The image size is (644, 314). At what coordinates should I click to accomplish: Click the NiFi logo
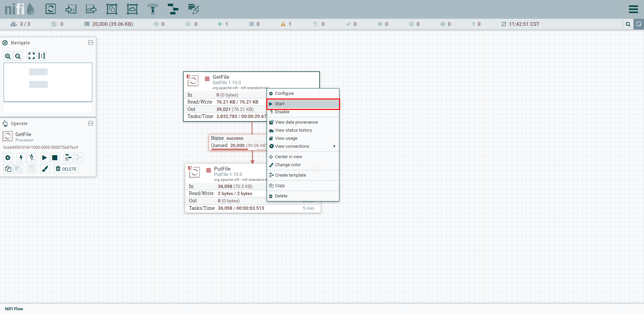(x=19, y=9)
